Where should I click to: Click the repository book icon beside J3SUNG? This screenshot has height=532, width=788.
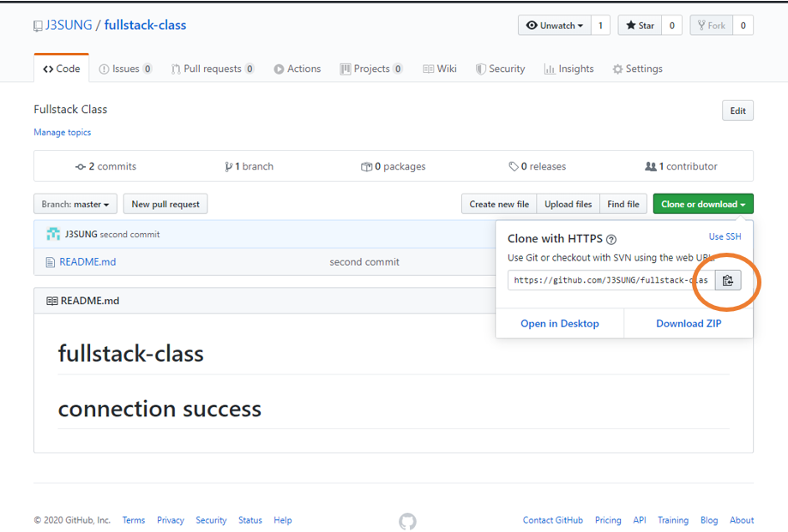38,26
